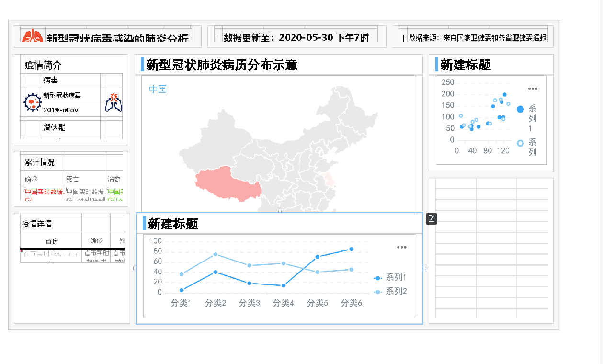
Task: Click the 新型冠状病毒 name cell
Action: pos(71,95)
